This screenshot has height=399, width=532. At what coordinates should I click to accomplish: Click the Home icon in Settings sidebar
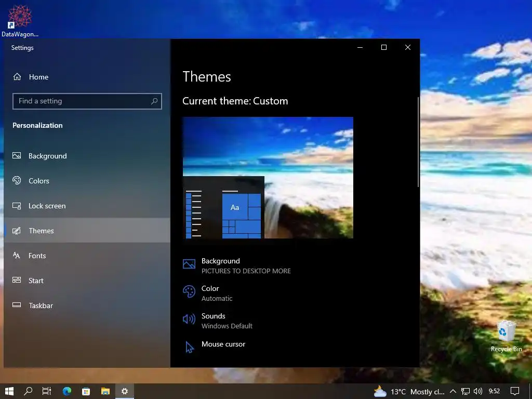click(x=17, y=77)
